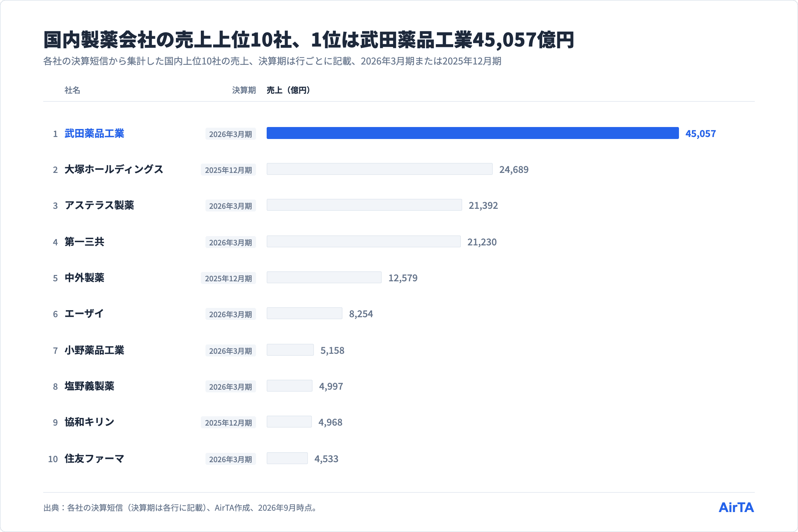Click the blue bar for 武田薬品工業
The width and height of the screenshot is (798, 532).
click(472, 133)
